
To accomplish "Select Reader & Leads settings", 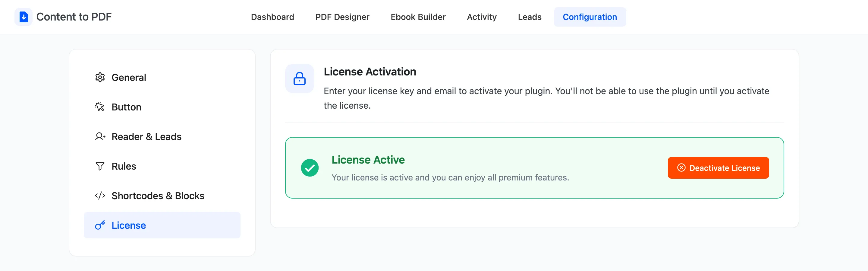I will (x=162, y=137).
